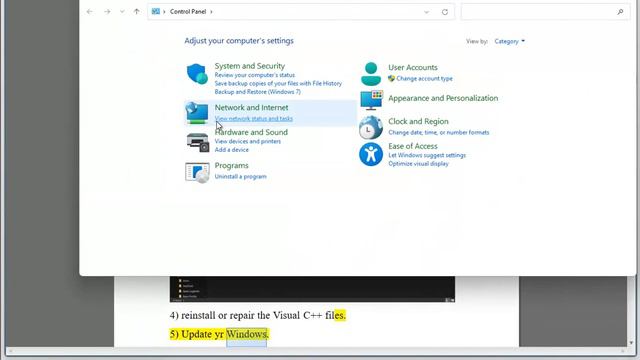Open Save backup copies with File History

[x=278, y=83]
